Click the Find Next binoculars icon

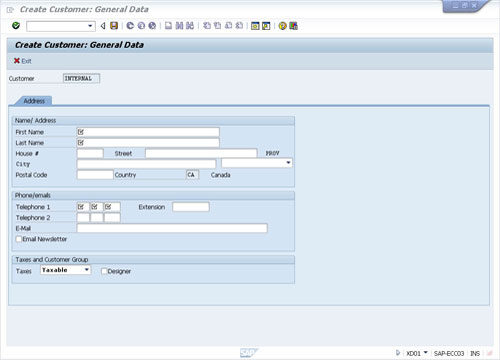point(190,26)
